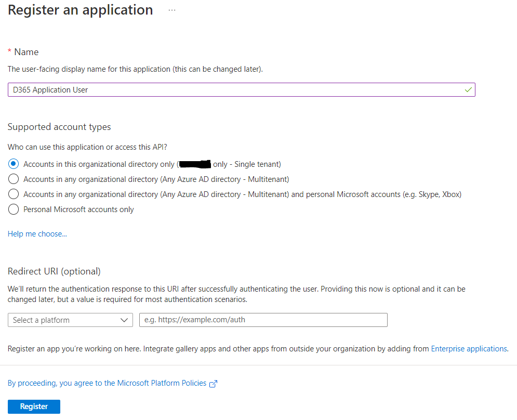Select Multitenant and personal Microsoft accounts option

14,194
